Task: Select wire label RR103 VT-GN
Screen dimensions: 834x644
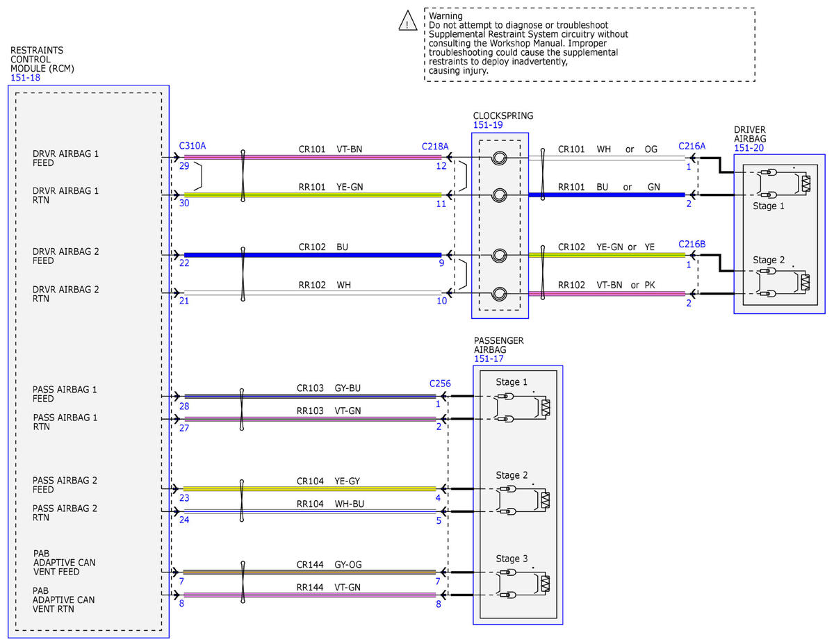Action: coord(329,411)
